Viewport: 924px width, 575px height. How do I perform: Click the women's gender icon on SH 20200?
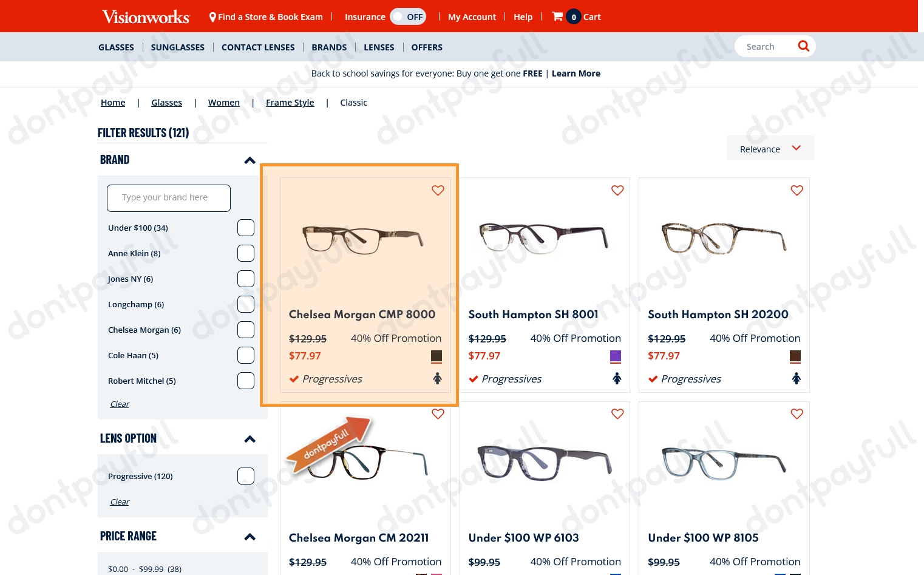797,378
